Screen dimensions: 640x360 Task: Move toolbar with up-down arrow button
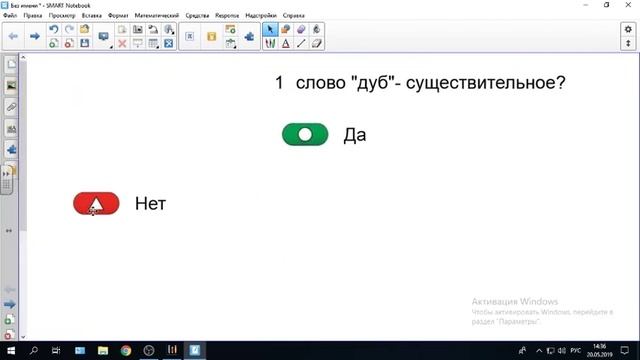click(x=628, y=43)
